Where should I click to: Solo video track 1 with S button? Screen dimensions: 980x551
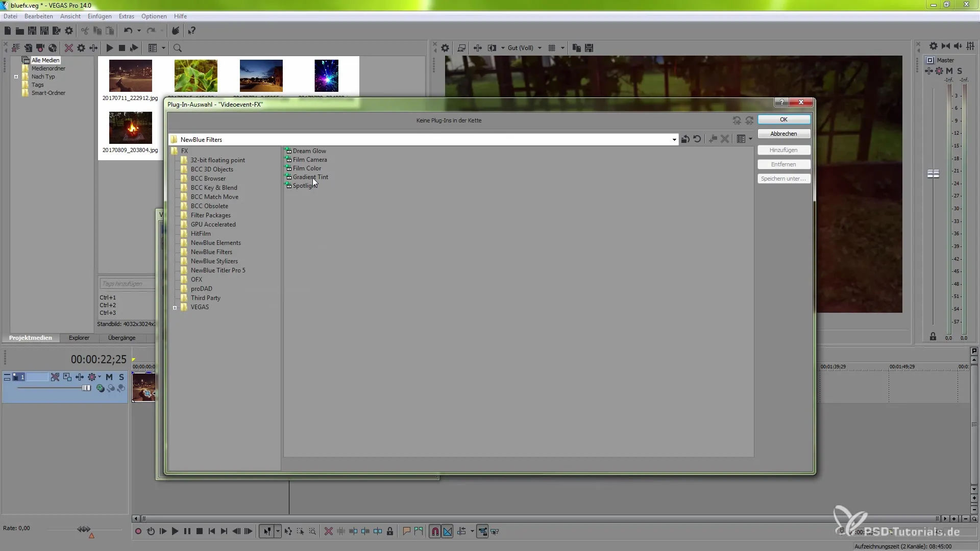(x=121, y=377)
